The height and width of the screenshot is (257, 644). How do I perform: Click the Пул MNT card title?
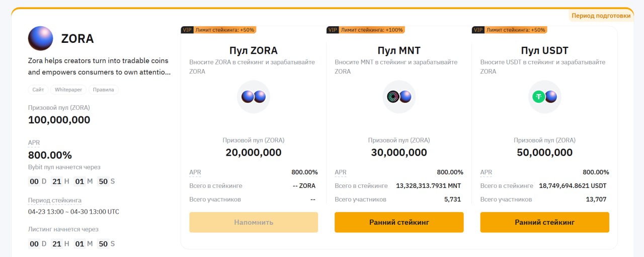coord(399,50)
